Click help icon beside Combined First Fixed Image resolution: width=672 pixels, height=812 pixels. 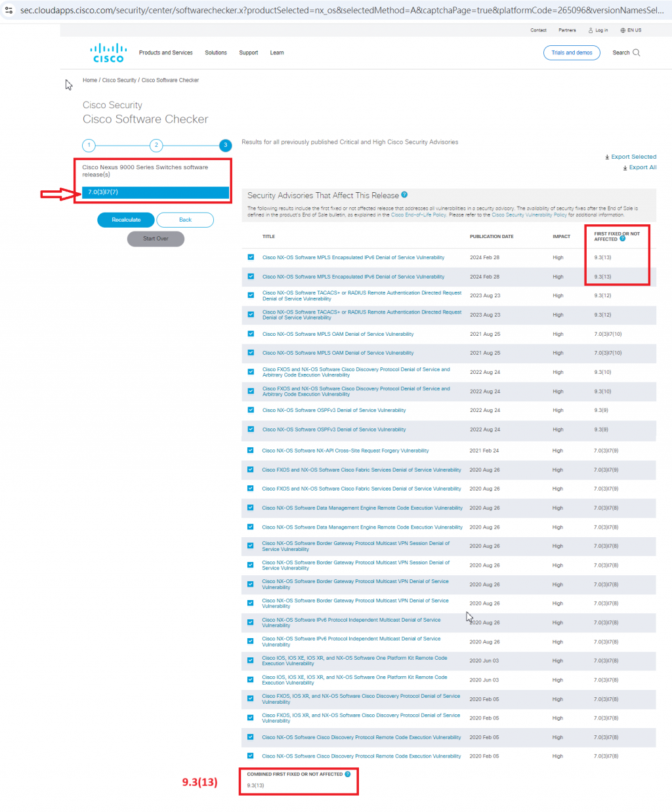tap(348, 774)
